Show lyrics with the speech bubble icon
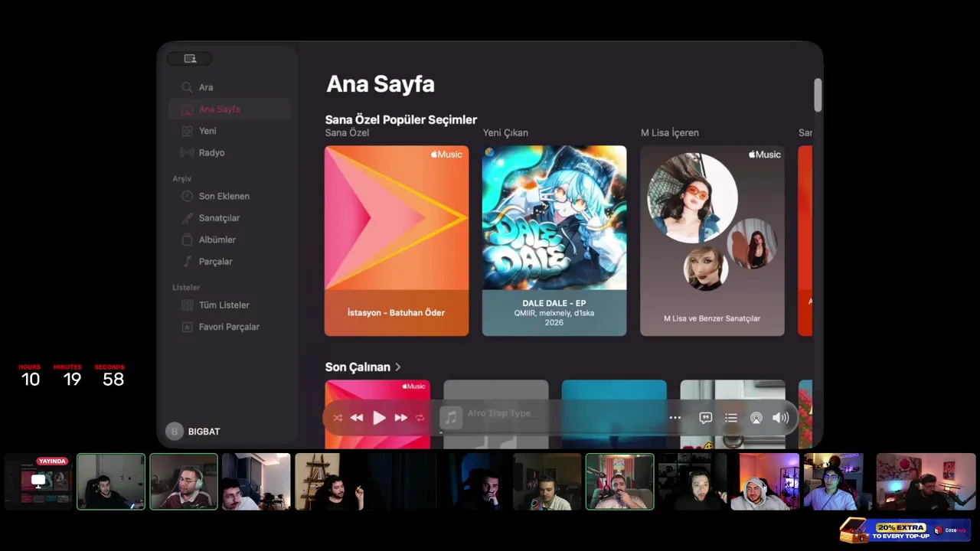 (706, 418)
